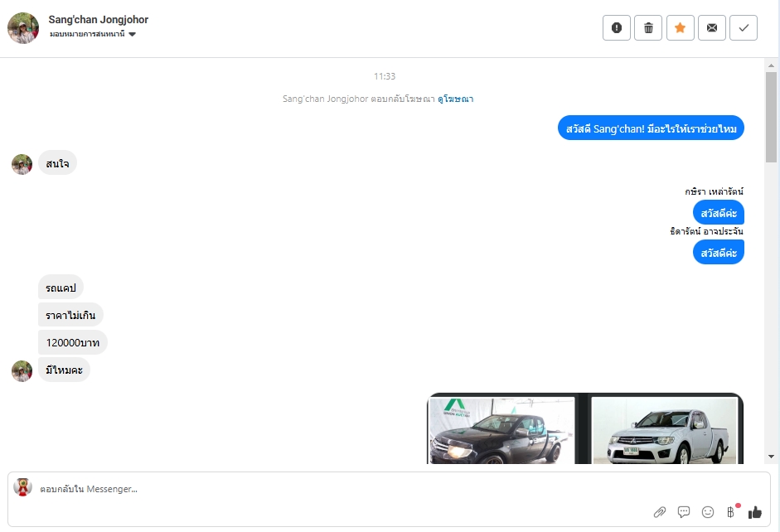Open the black pickup truck photo

coord(502,431)
